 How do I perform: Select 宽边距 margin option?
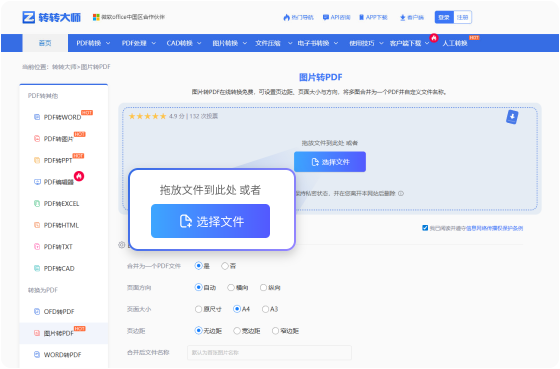pyautogui.click(x=237, y=331)
